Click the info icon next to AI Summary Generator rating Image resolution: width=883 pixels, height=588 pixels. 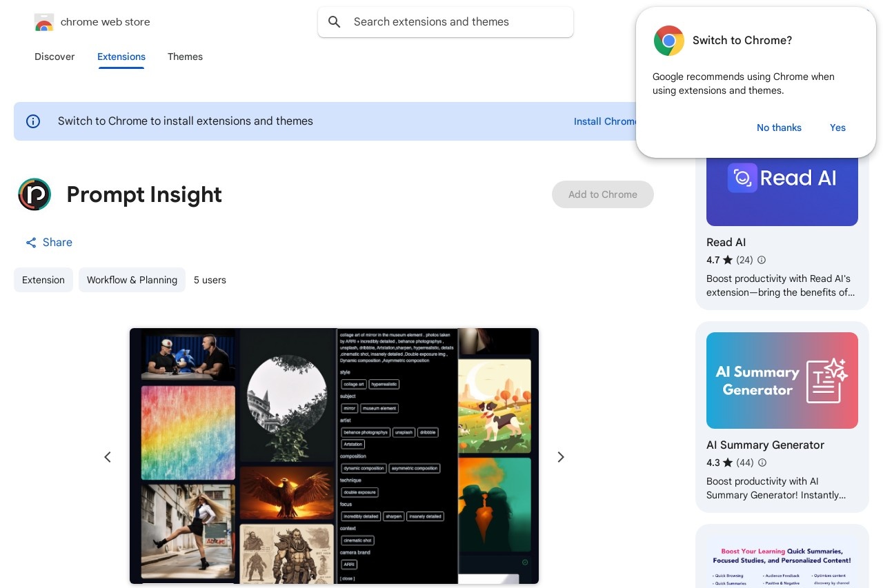(762, 463)
